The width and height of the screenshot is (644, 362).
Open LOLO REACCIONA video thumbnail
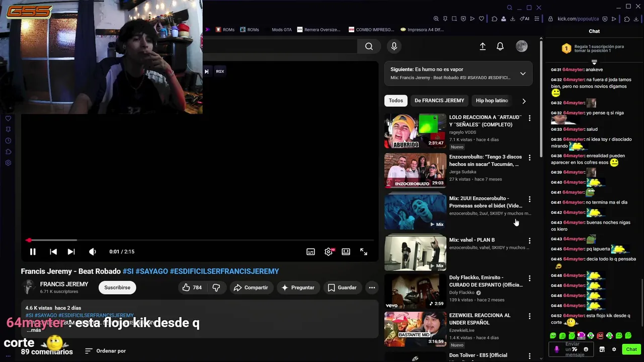[x=415, y=131]
